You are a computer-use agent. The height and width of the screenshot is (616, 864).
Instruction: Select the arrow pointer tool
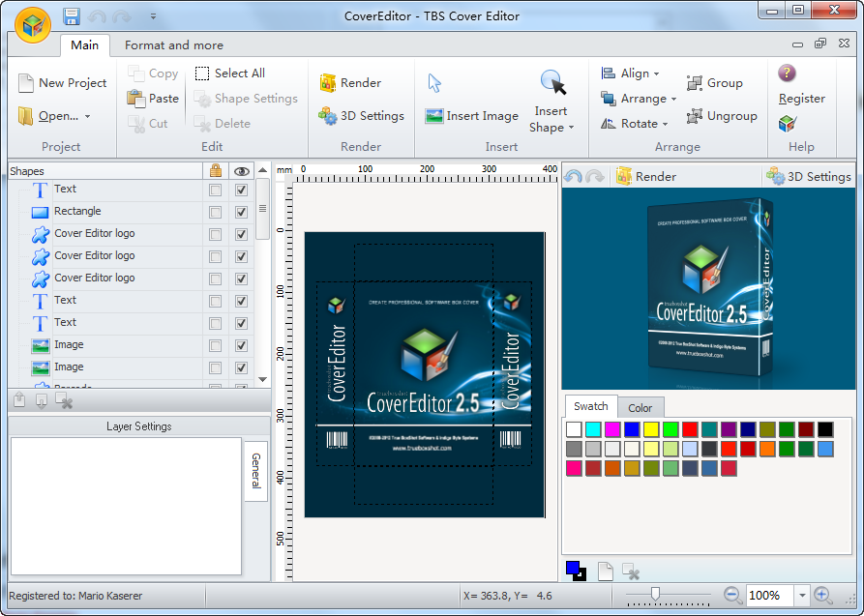pos(434,83)
